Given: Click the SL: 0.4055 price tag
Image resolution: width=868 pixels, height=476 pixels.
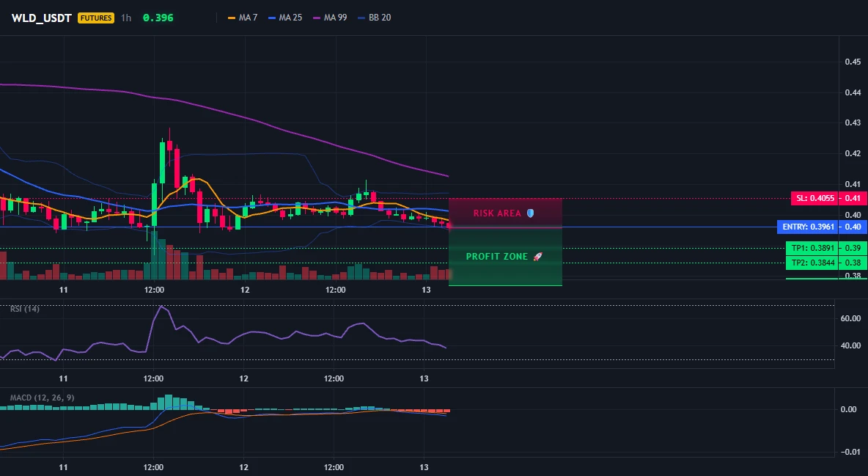Looking at the screenshot, I should pyautogui.click(x=814, y=198).
